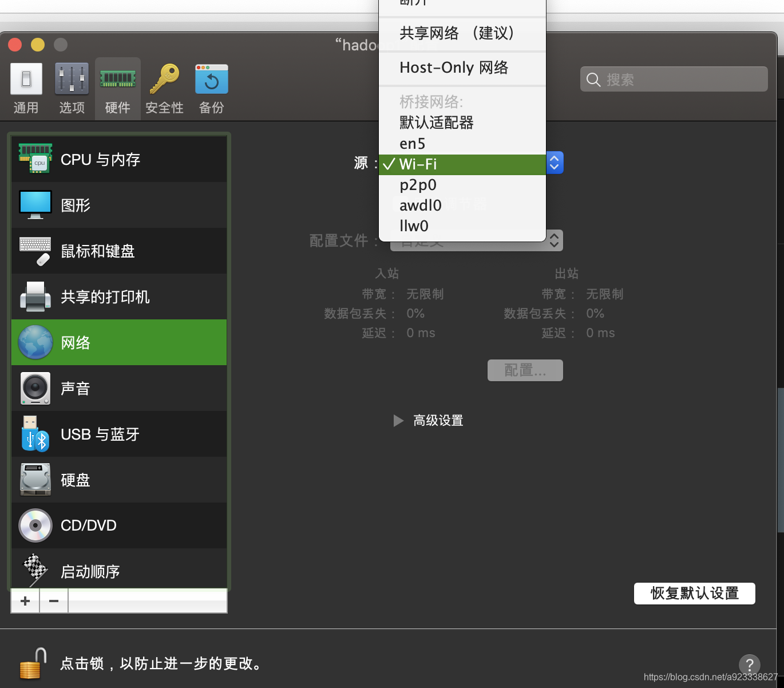Click the lock to prevent further changes

(33, 662)
